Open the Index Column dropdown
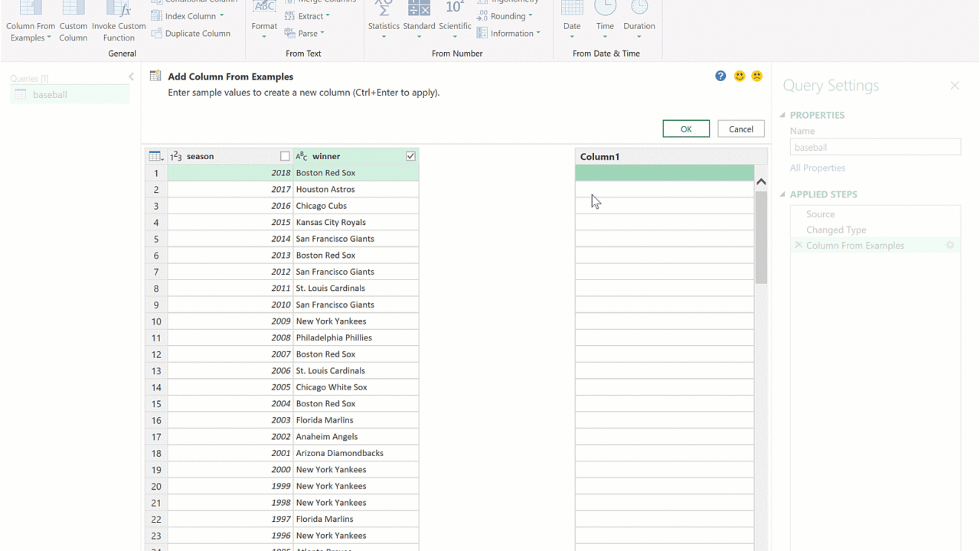This screenshot has width=980, height=551. pyautogui.click(x=221, y=16)
